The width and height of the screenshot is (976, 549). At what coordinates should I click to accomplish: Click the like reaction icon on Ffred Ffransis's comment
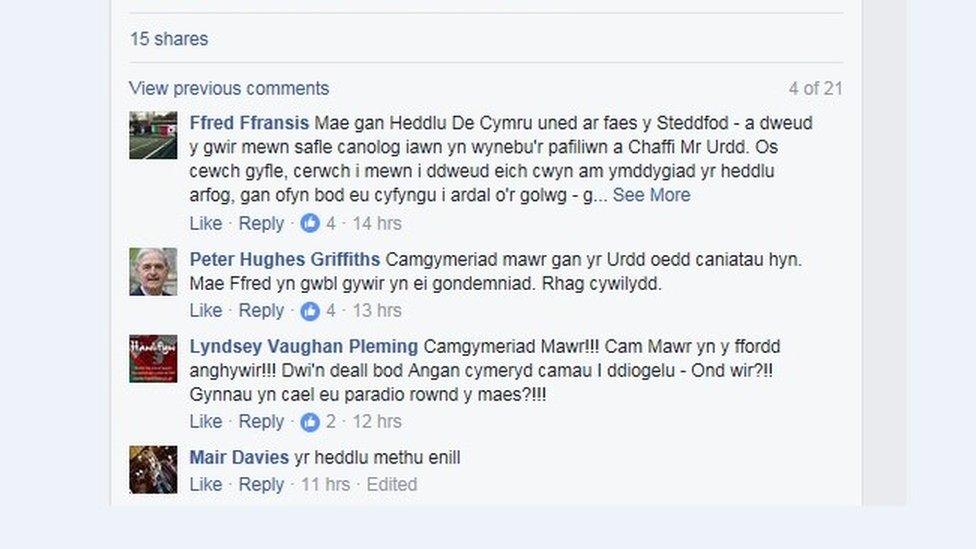click(310, 223)
